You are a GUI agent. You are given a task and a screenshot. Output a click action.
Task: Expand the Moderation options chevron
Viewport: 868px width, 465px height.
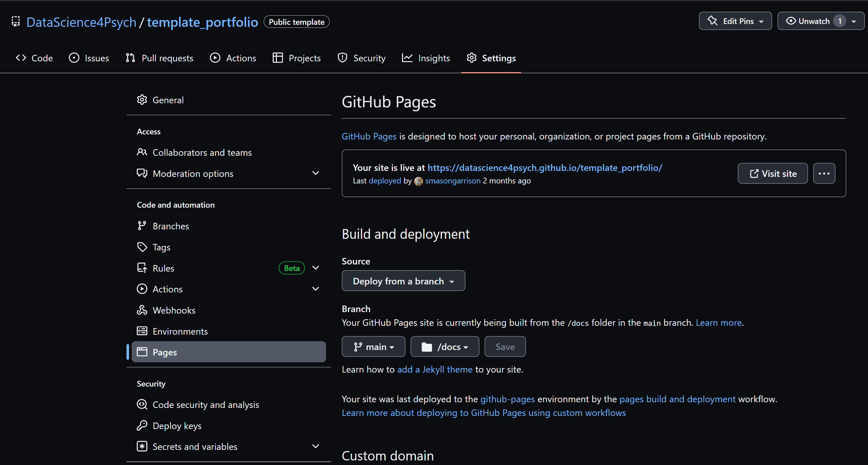click(316, 173)
